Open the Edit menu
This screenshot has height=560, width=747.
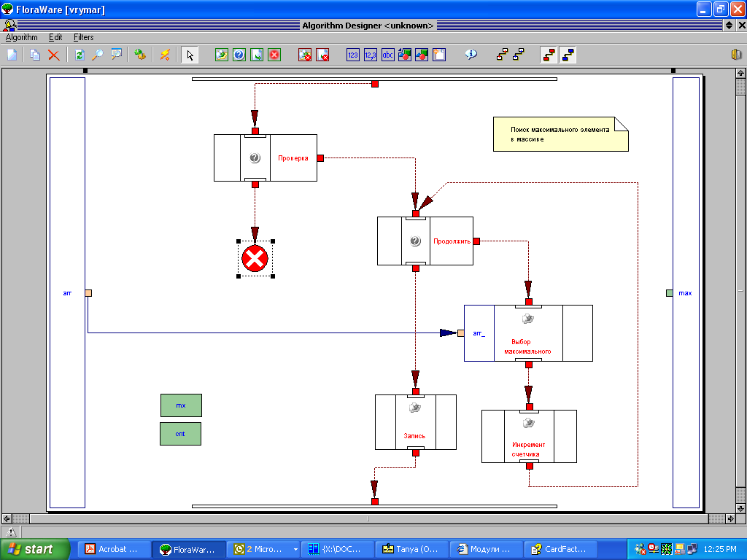tap(55, 37)
